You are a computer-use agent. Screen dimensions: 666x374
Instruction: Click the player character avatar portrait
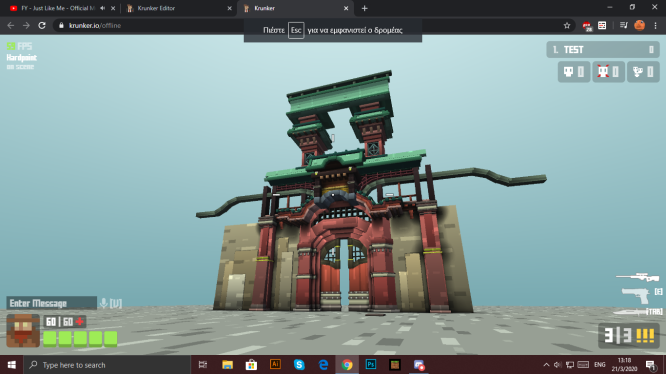(x=23, y=331)
